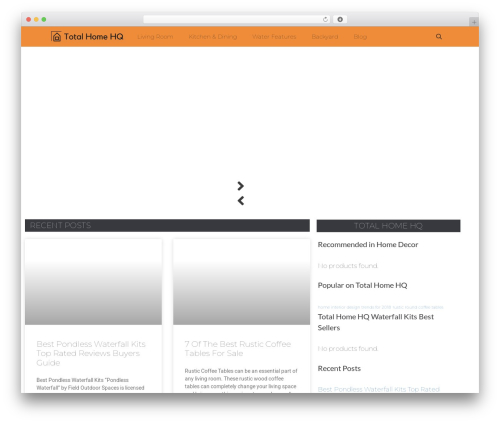The width and height of the screenshot is (500, 423).
Task: Click No products found under Home Decor
Action: tap(348, 266)
